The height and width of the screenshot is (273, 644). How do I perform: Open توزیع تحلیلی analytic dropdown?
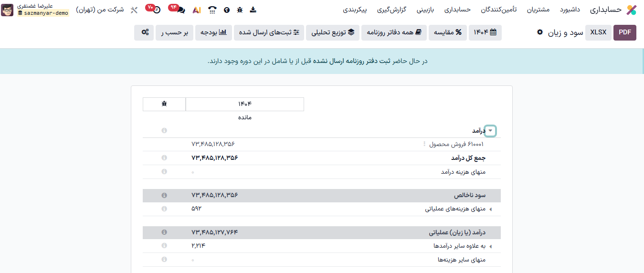click(x=333, y=32)
